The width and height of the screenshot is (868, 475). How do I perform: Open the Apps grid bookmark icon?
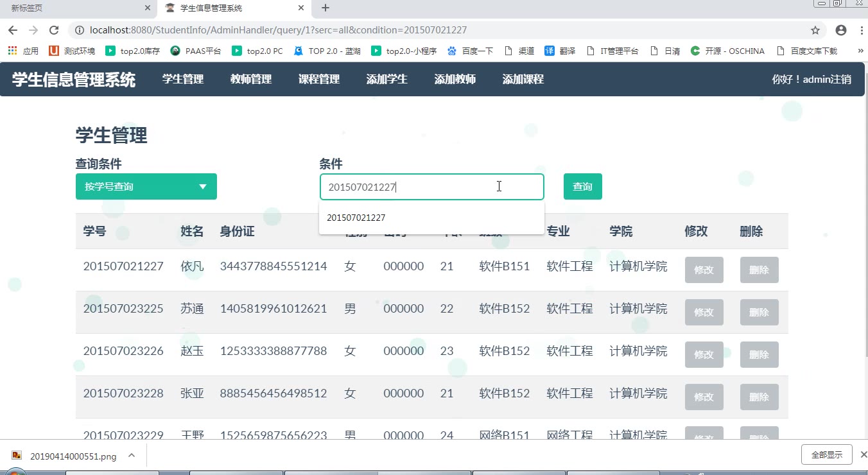(x=12, y=51)
